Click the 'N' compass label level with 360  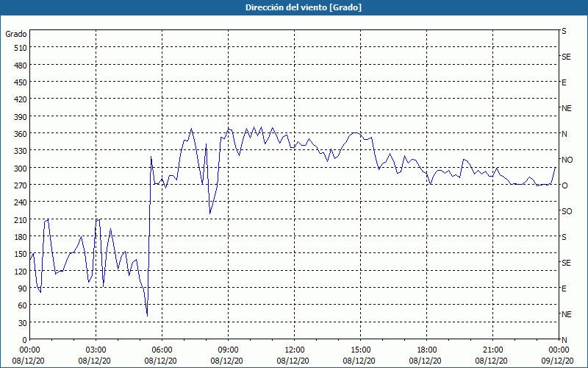(x=564, y=134)
